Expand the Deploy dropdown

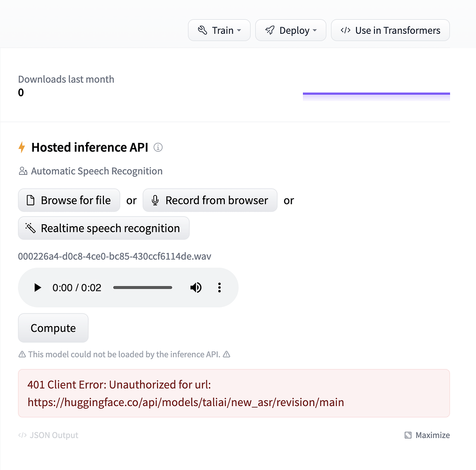coord(291,31)
